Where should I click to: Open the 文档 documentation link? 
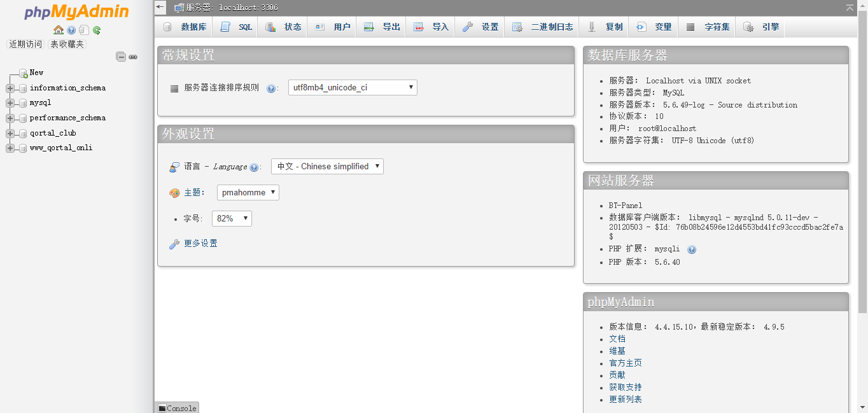pyautogui.click(x=617, y=339)
